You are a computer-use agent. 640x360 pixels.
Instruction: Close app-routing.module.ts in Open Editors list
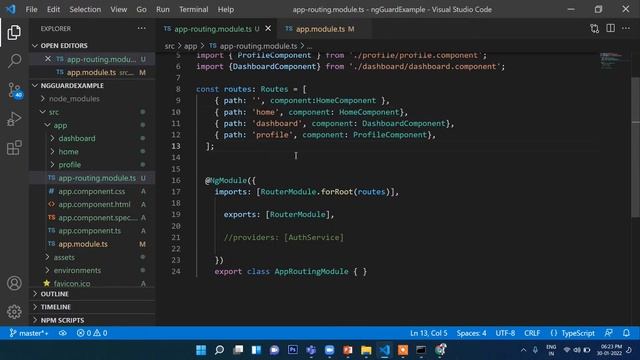pyautogui.click(x=48, y=59)
